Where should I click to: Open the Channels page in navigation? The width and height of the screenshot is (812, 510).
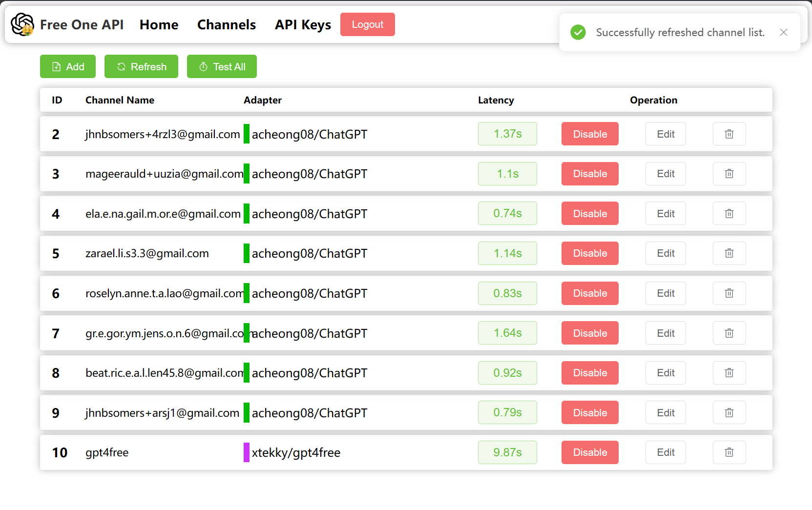(x=227, y=24)
